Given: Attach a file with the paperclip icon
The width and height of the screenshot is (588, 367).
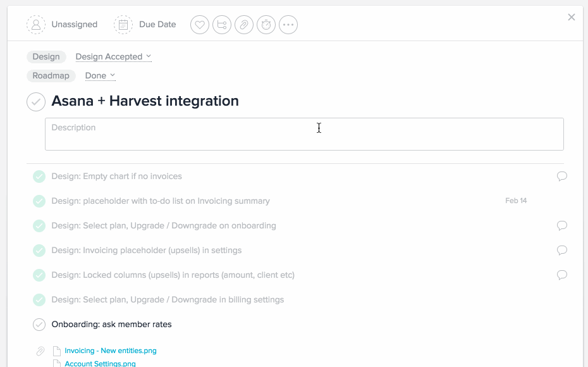Looking at the screenshot, I should point(243,25).
